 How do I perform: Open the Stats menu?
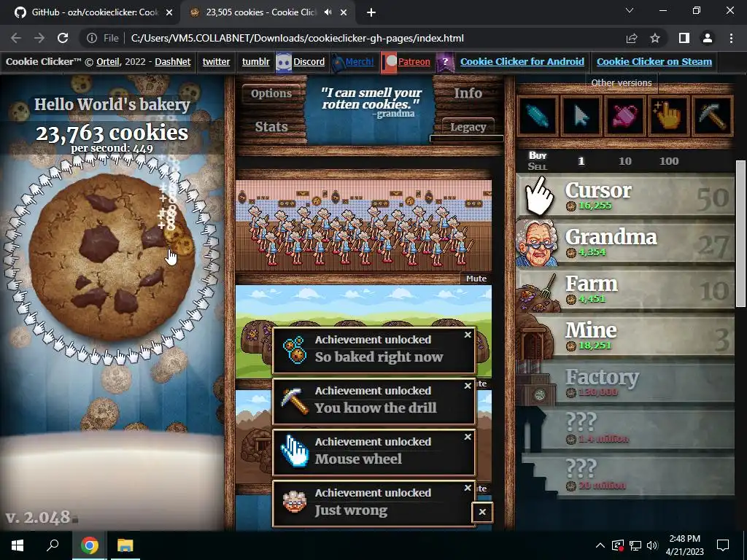coord(271,127)
